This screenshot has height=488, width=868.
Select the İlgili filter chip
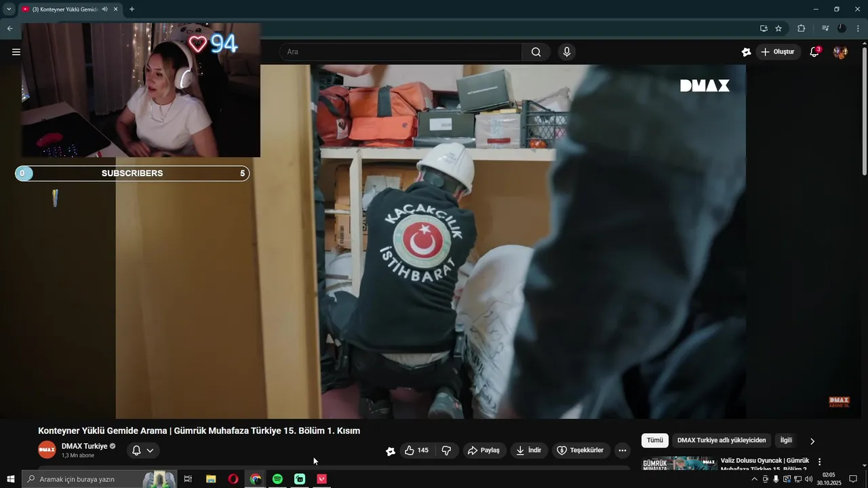(x=786, y=441)
